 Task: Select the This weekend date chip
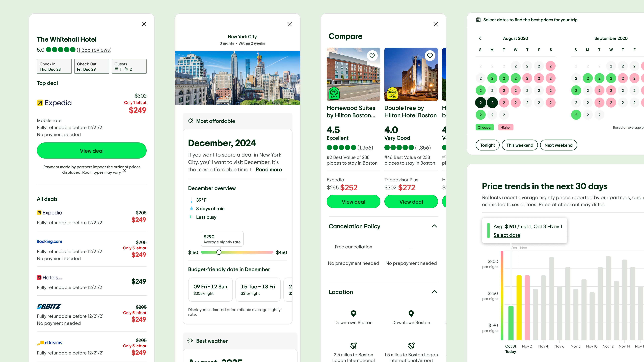coord(520,145)
